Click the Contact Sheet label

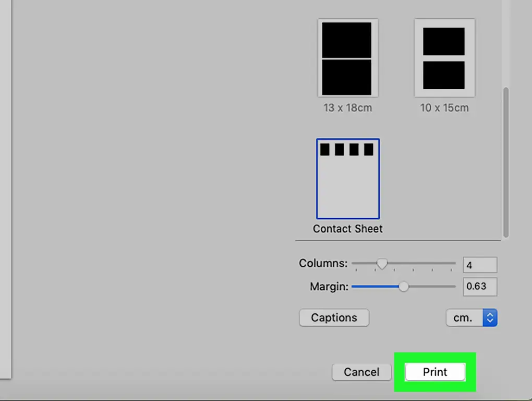pyautogui.click(x=348, y=229)
